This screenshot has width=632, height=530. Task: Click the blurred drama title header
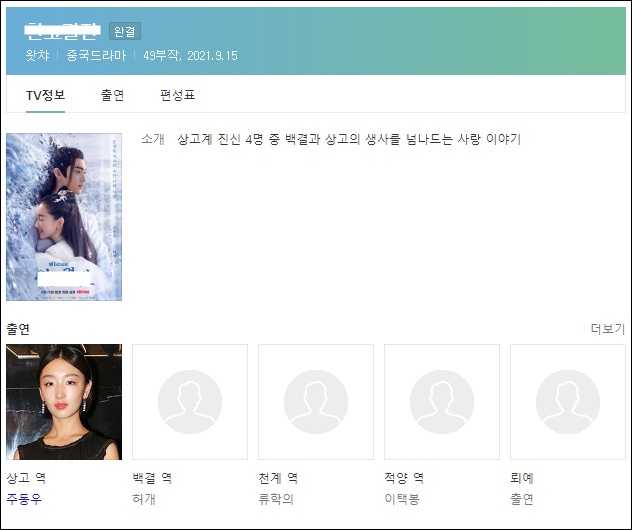point(62,31)
